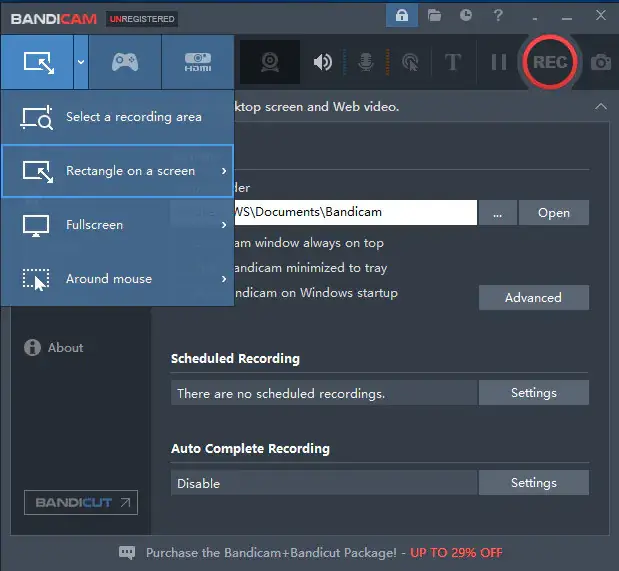Toggle mouse click effects icon

click(410, 62)
